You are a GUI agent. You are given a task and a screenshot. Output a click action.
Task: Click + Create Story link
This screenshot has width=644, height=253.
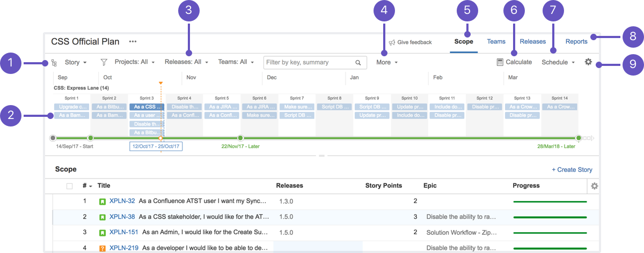click(x=572, y=170)
